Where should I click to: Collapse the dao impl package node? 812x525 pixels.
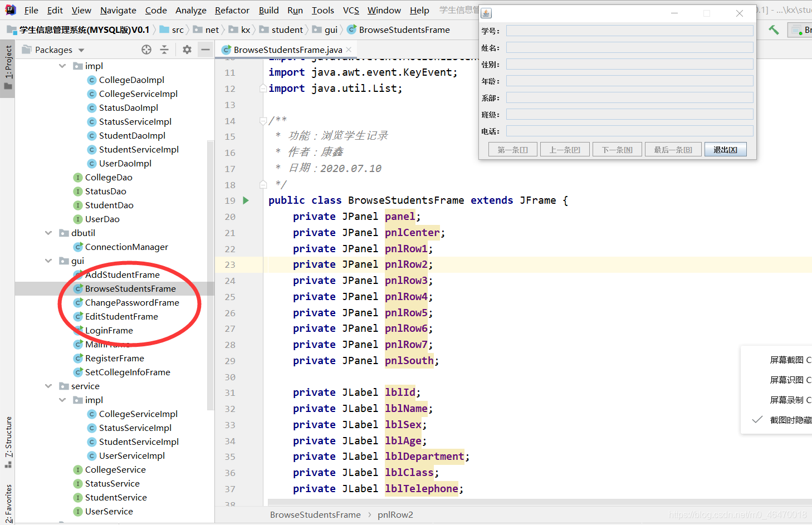(62, 66)
